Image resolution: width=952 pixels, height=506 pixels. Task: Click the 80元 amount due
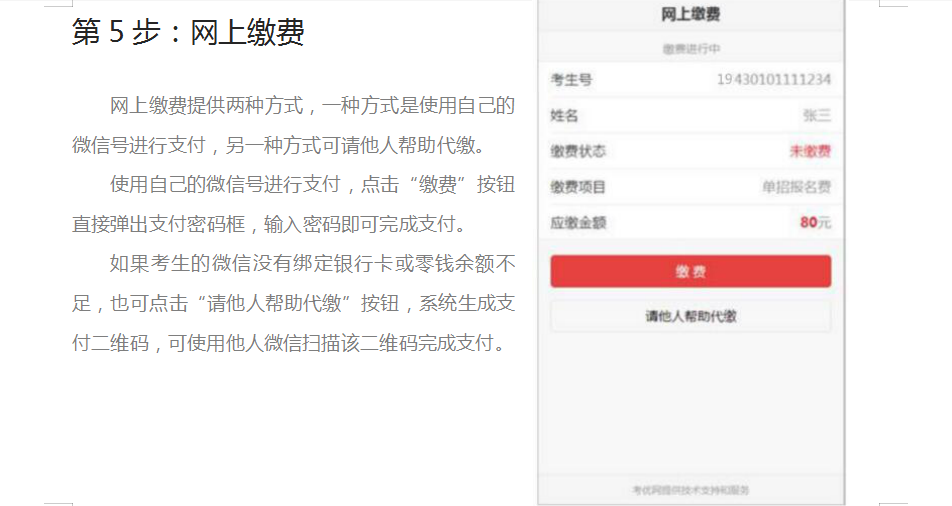[814, 222]
